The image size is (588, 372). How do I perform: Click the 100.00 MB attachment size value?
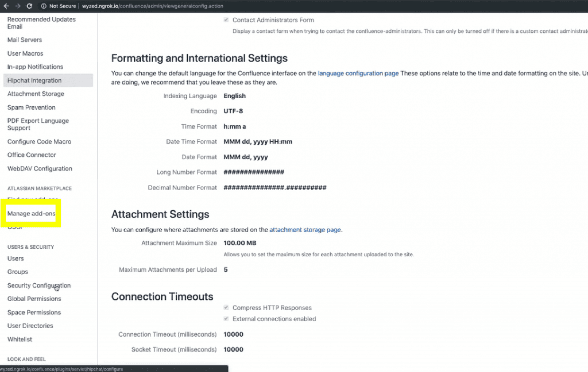coord(240,243)
